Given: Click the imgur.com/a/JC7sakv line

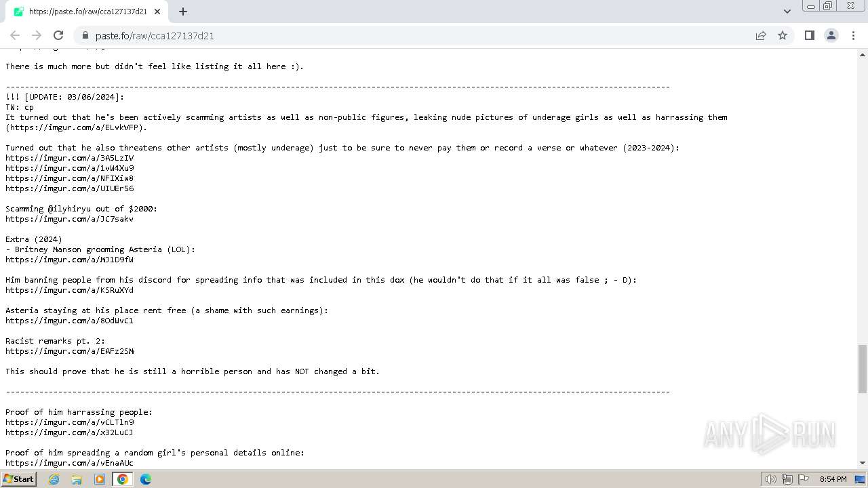Looking at the screenshot, I should pos(70,219).
